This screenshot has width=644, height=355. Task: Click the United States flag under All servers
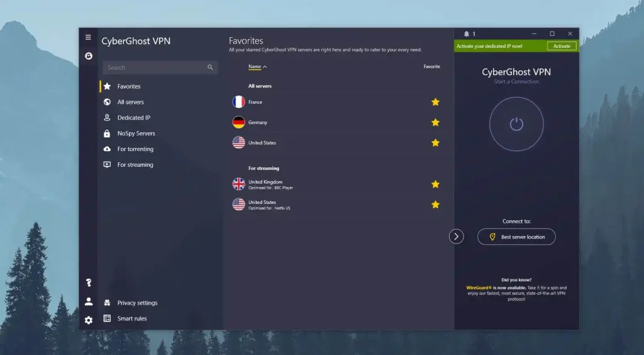coord(238,143)
